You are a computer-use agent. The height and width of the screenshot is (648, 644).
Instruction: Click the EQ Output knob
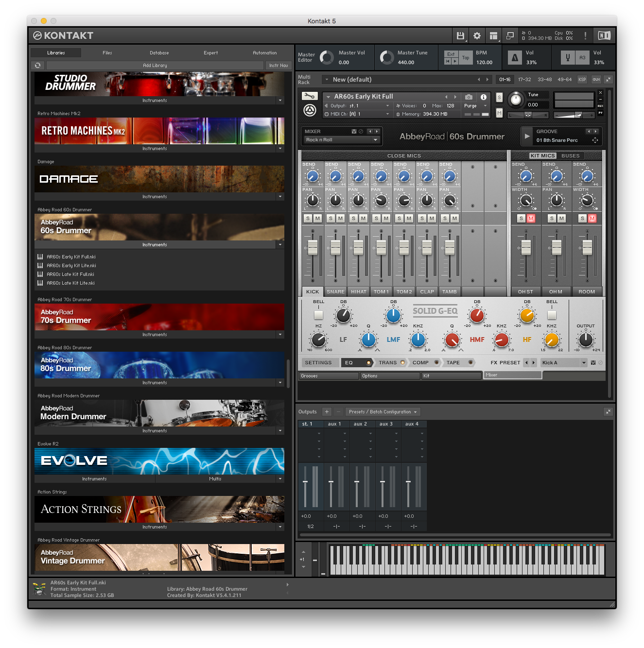586,340
